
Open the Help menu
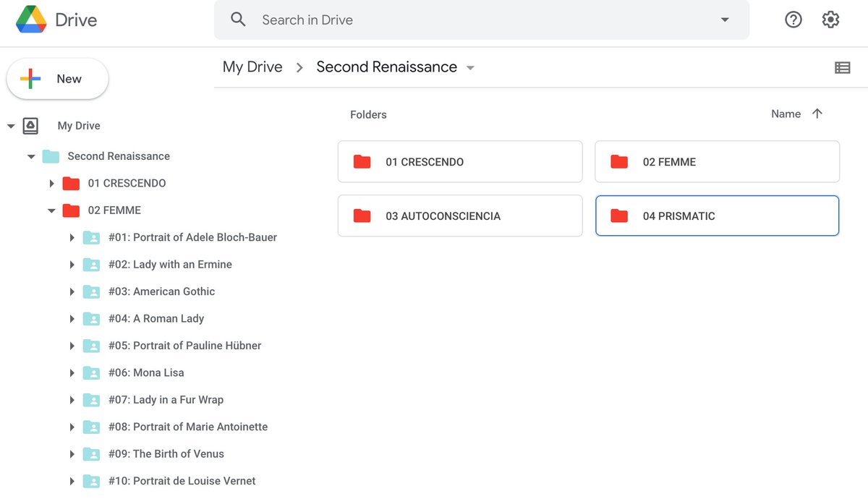(793, 20)
